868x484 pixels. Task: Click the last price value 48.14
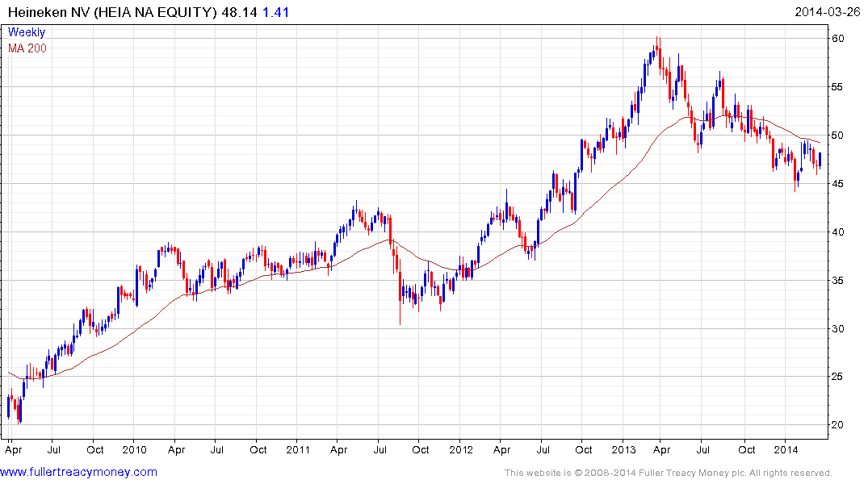pos(239,12)
